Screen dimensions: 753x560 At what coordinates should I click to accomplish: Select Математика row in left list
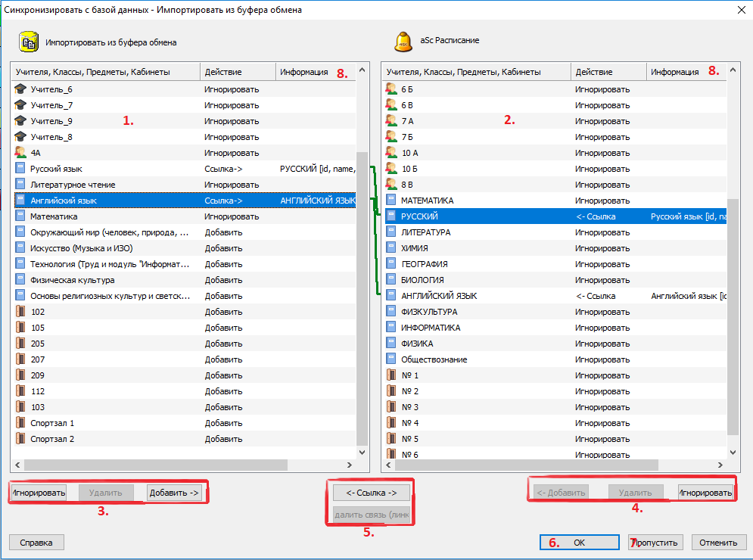point(106,216)
